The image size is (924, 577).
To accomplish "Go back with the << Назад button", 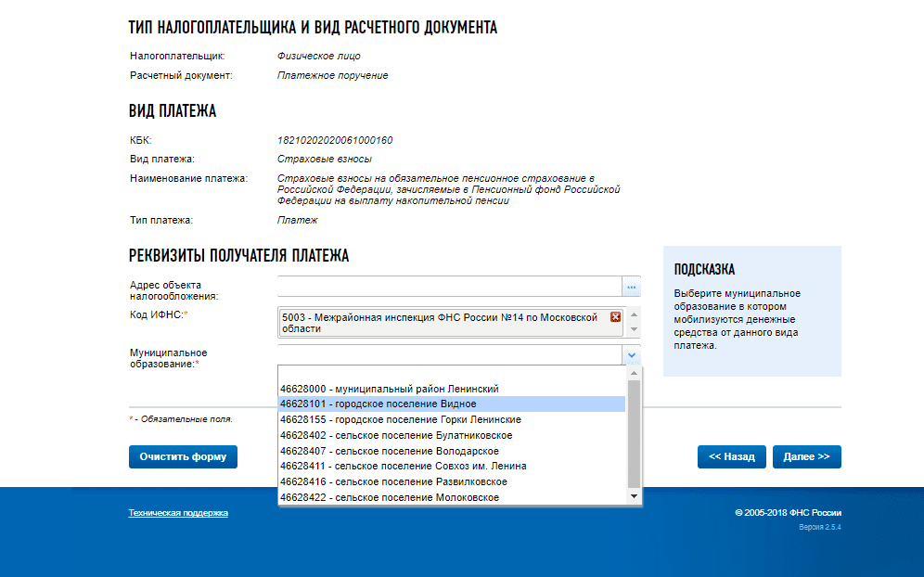I will coord(732,457).
